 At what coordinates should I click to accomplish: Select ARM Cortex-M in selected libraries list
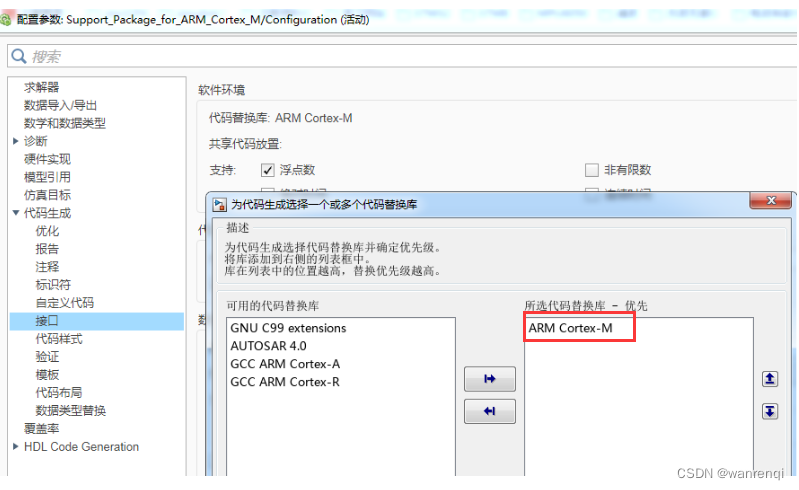point(570,328)
